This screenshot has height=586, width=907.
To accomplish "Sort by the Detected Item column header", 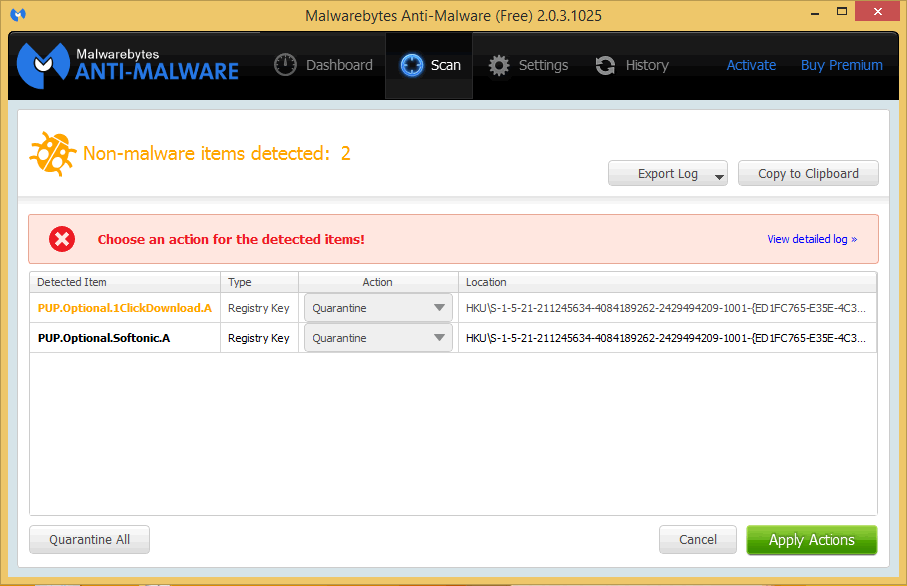I will click(x=125, y=282).
